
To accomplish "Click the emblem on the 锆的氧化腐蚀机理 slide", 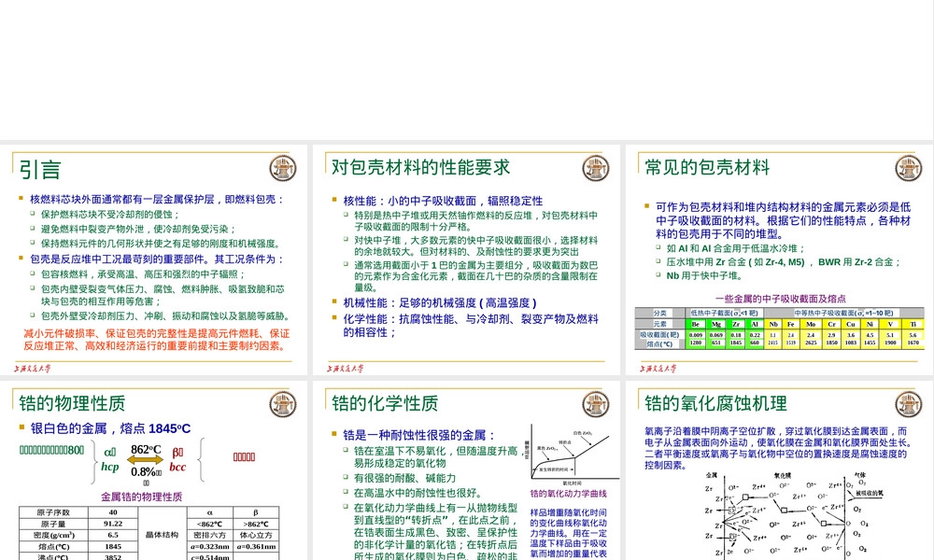I will point(909,404).
